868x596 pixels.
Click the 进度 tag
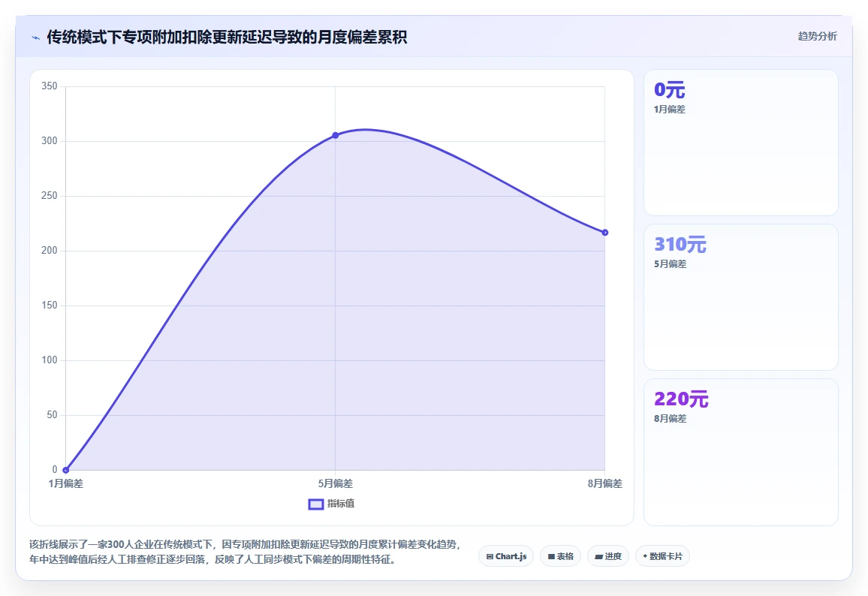point(607,556)
